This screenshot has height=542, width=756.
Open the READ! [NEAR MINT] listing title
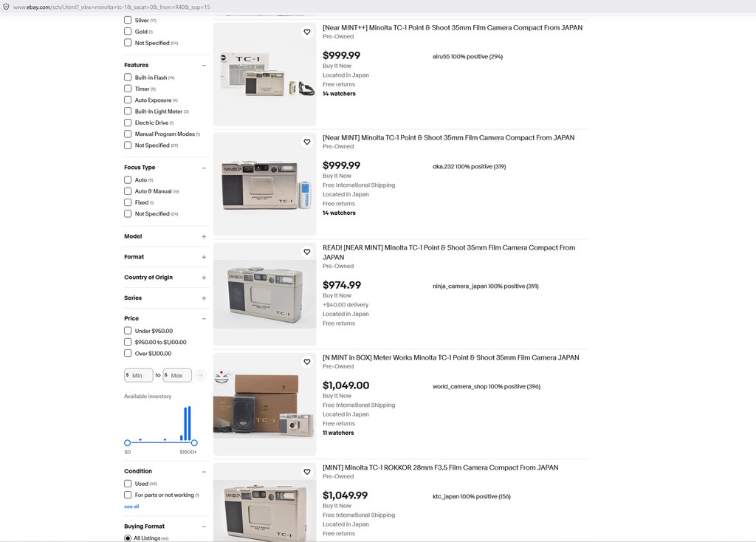(x=449, y=253)
